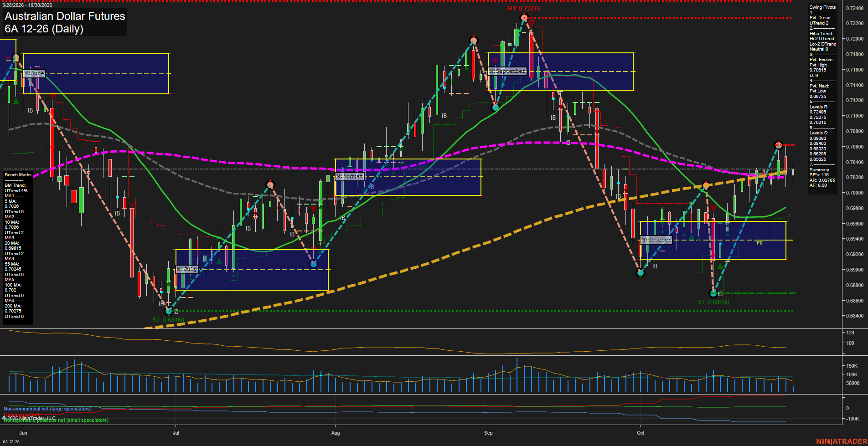The image size is (868, 446).
Task: Select the 0.72400 price axis label
Action: pyautogui.click(x=854, y=8)
